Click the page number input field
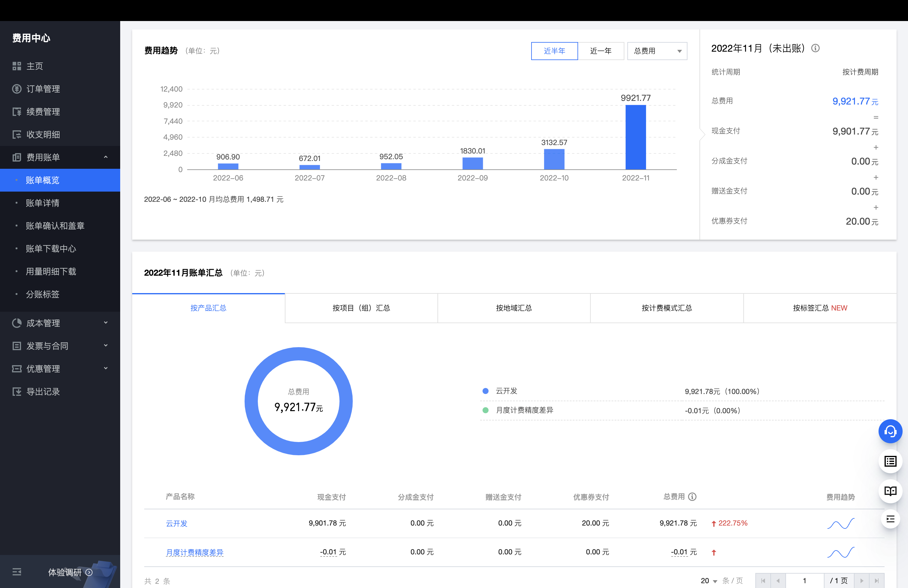 point(804,580)
